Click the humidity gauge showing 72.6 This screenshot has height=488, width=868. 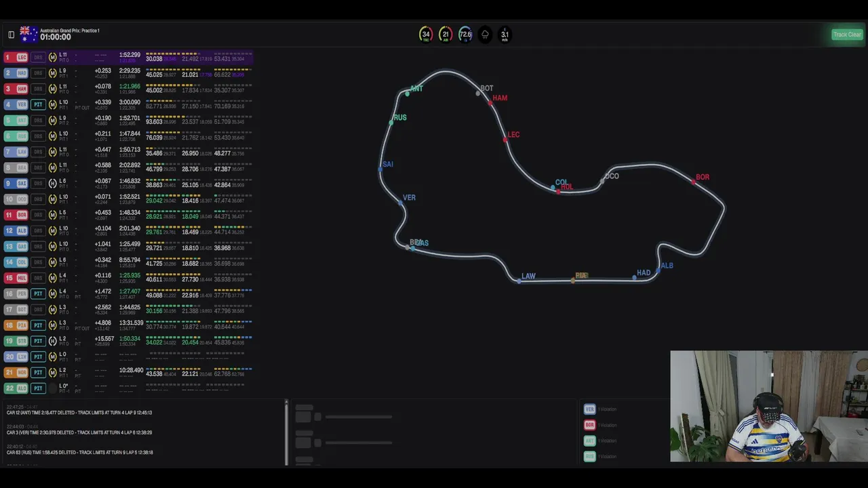tap(465, 35)
